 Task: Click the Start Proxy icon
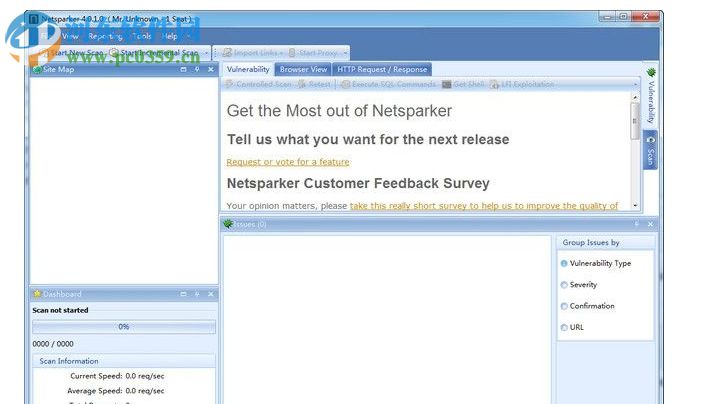click(292, 53)
